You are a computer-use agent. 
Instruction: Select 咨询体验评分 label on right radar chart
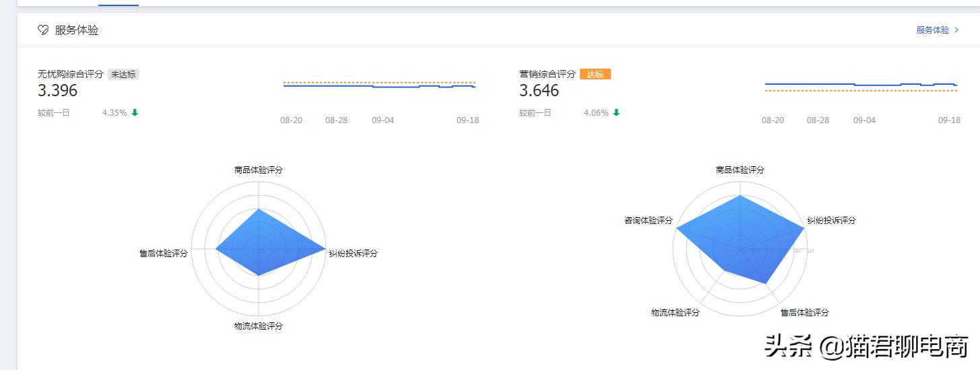(649, 221)
